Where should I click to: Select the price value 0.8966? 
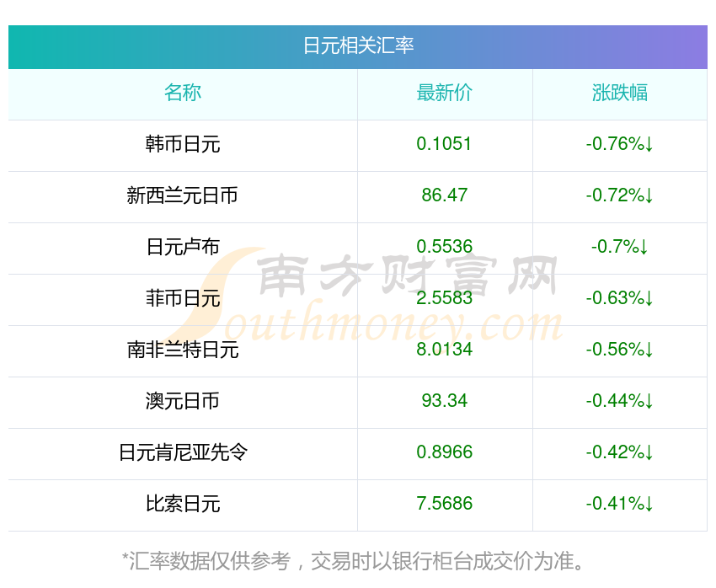(444, 452)
